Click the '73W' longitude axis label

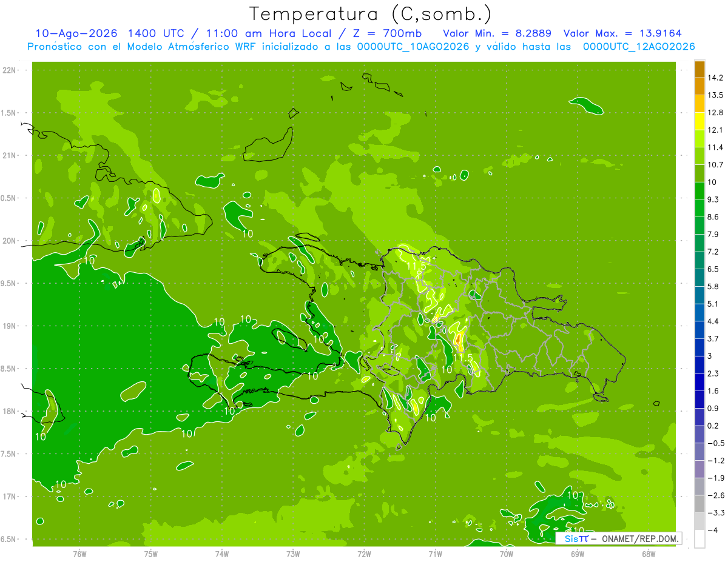(293, 554)
